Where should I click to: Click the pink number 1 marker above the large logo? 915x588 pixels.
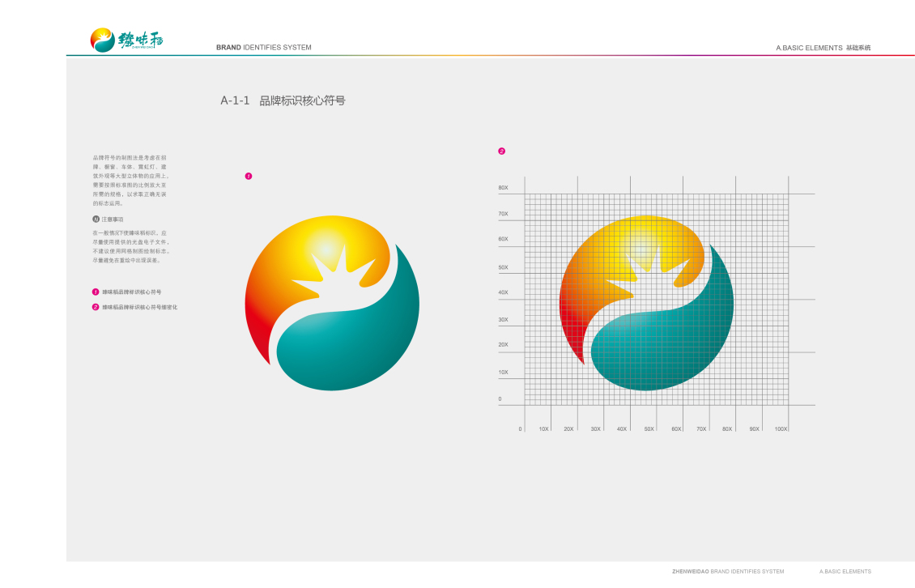(249, 176)
